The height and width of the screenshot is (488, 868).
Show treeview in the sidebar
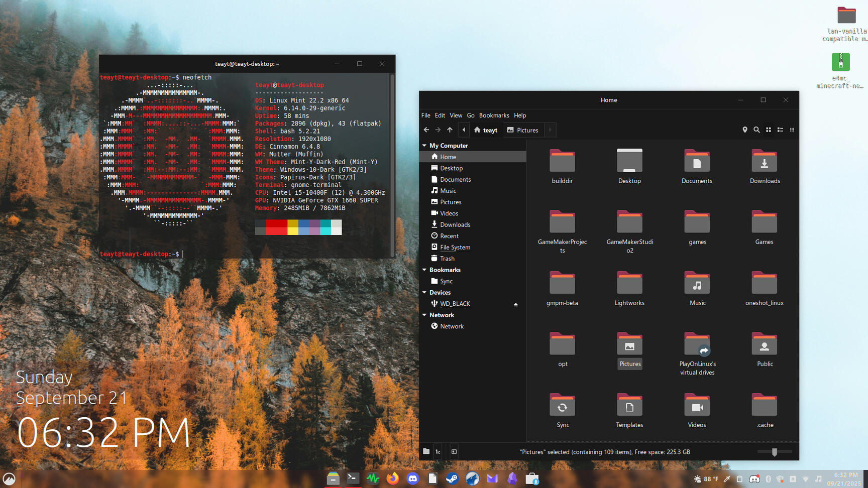(x=438, y=452)
